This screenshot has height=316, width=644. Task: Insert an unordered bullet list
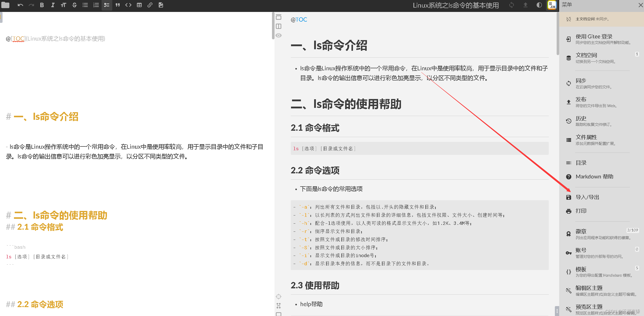coord(85,5)
